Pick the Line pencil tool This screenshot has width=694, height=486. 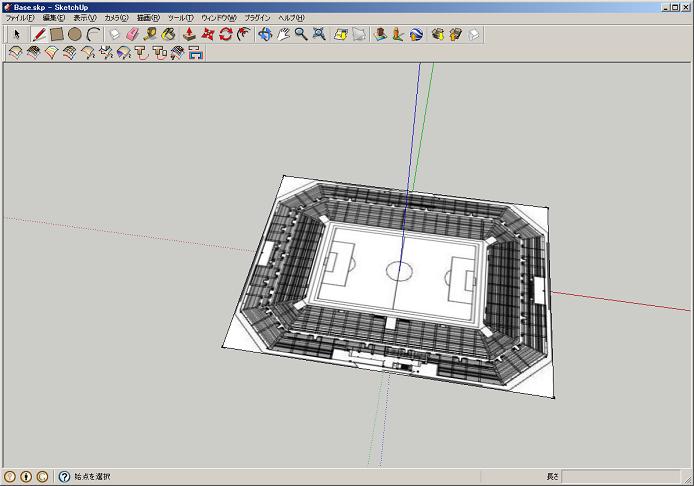coord(39,34)
